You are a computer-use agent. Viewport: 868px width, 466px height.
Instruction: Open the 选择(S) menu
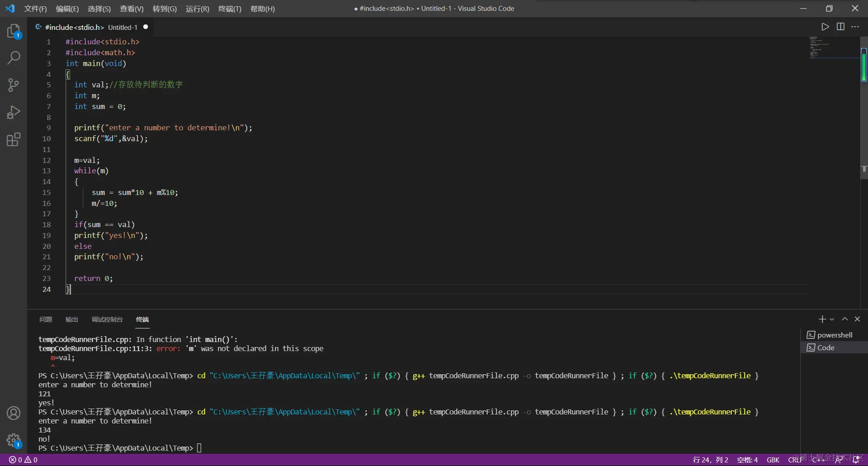(x=99, y=9)
